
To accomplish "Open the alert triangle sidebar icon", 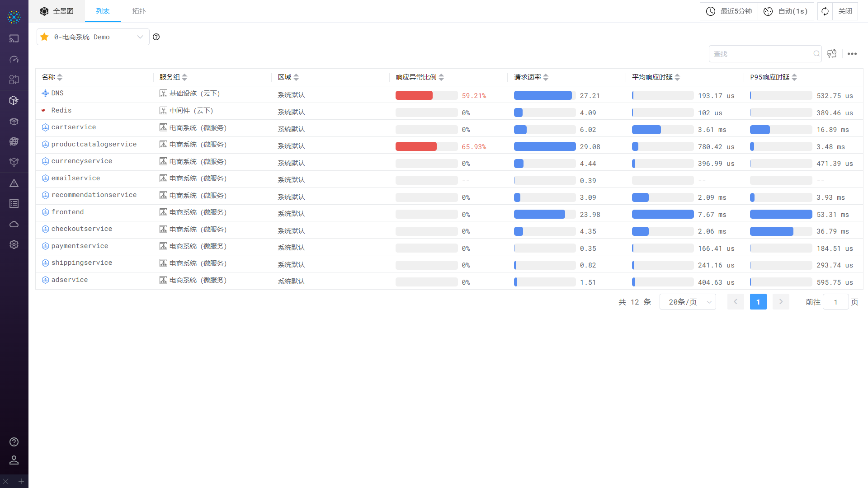I will (14, 183).
